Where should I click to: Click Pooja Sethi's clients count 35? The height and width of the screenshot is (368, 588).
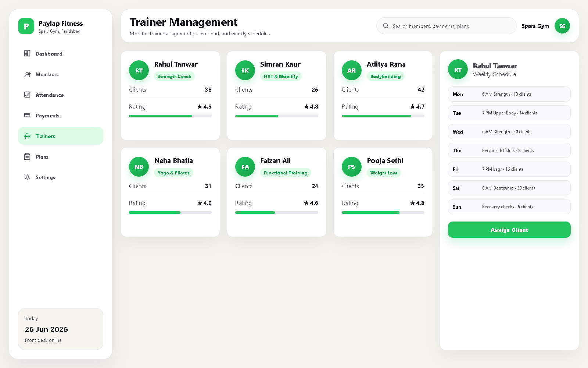tap(421, 186)
